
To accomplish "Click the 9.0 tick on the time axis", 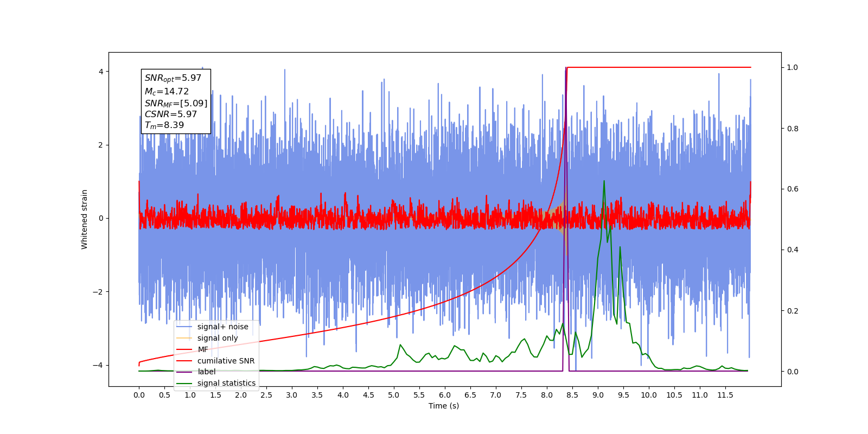I will point(597,395).
